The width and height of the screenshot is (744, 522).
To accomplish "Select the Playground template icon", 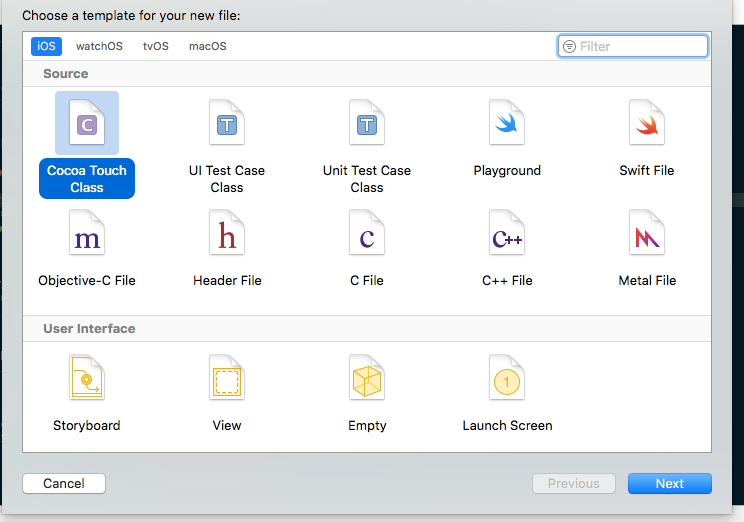I will 507,122.
